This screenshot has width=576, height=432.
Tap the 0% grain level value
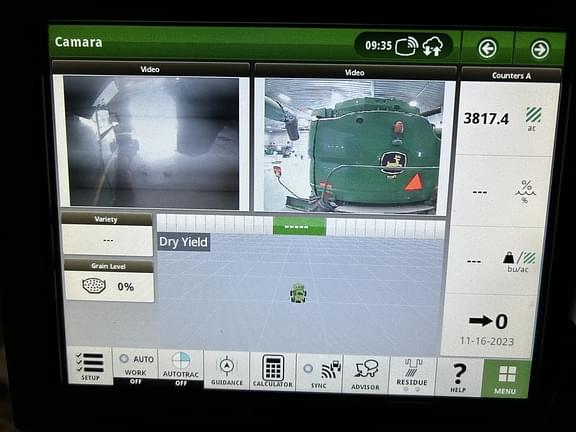coord(126,287)
